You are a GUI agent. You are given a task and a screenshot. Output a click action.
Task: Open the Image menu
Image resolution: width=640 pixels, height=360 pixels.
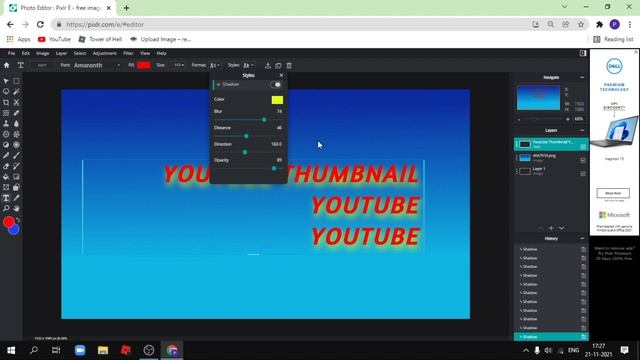[42, 53]
